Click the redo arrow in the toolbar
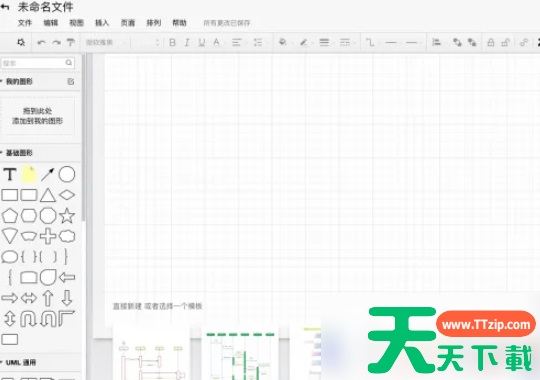Viewport: 540px width, 380px height. click(56, 43)
